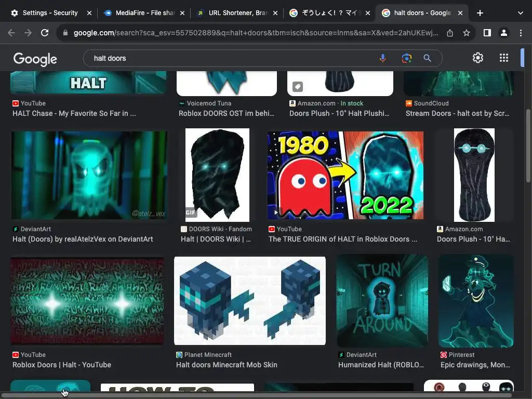
Task: Bookmark this page with the star
Action: (x=467, y=33)
